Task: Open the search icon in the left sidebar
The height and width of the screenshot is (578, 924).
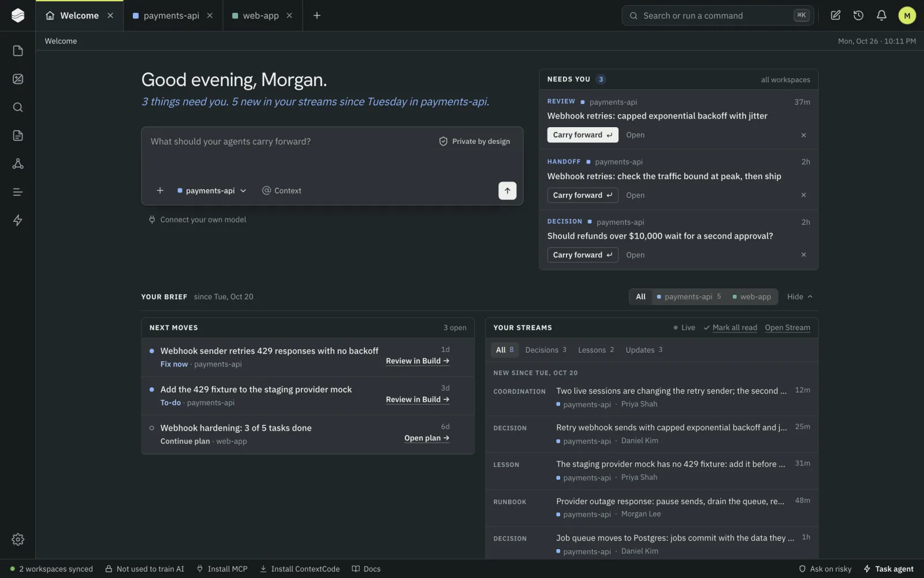Action: [18, 108]
